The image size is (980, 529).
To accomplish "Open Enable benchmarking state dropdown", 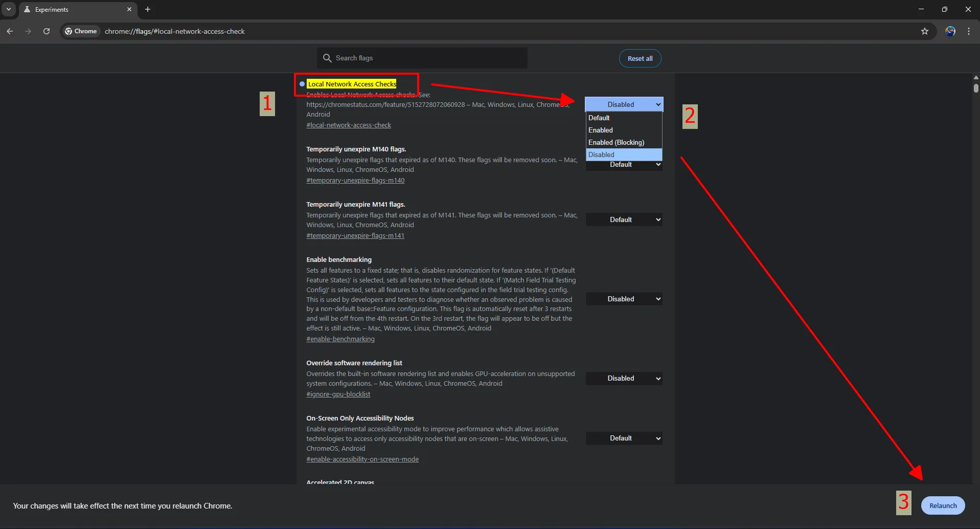I will (624, 299).
